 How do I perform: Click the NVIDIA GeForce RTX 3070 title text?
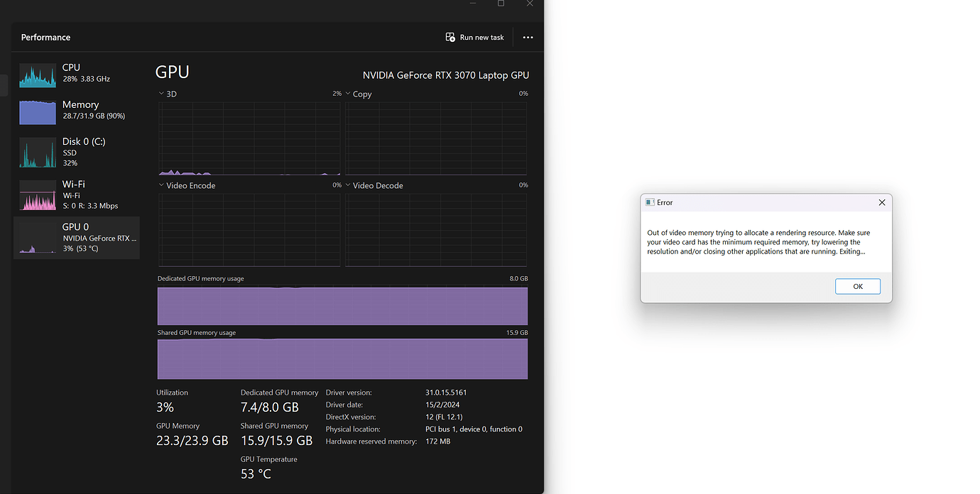tap(446, 75)
